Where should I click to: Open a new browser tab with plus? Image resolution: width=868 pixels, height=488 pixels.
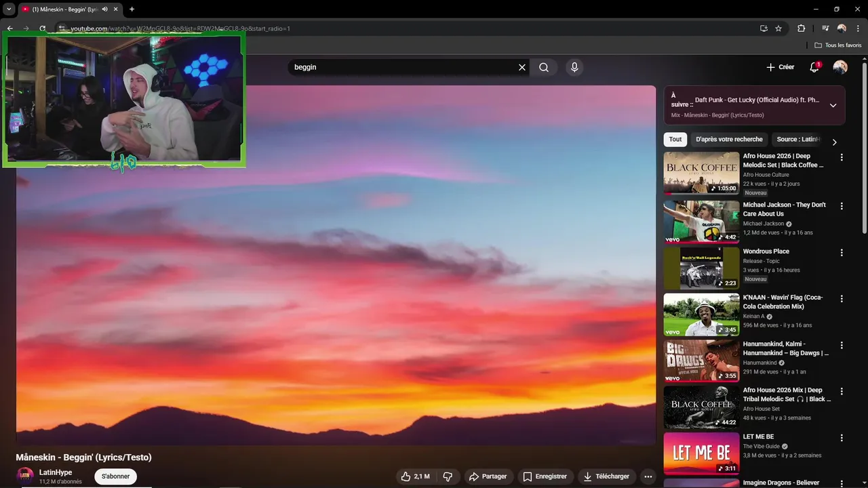pyautogui.click(x=132, y=9)
